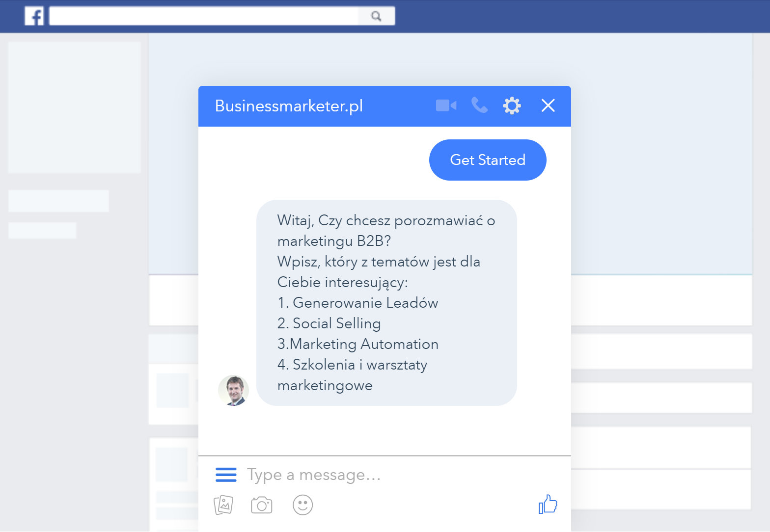Click the '1. Generowanie Leadów' line
This screenshot has width=770, height=532.
coord(357,303)
